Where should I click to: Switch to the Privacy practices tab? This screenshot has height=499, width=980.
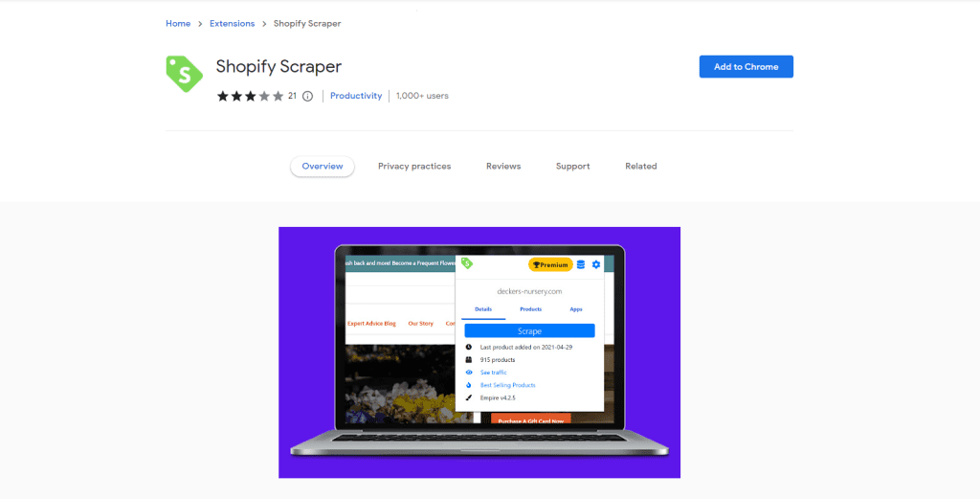click(414, 167)
